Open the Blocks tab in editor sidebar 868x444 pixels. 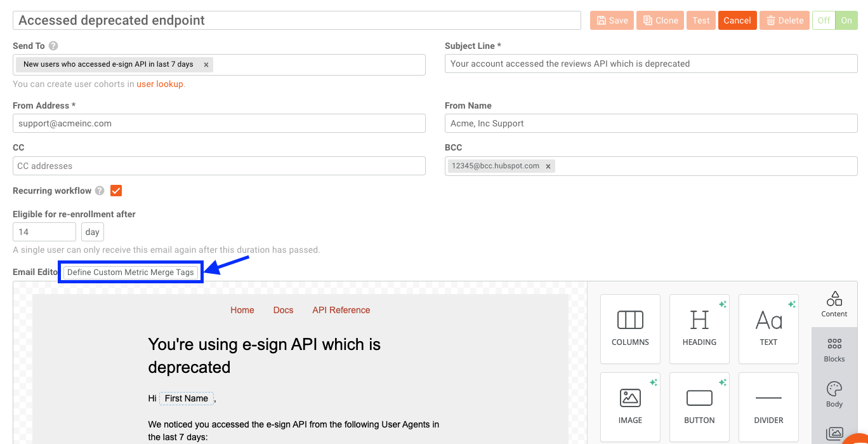834,350
